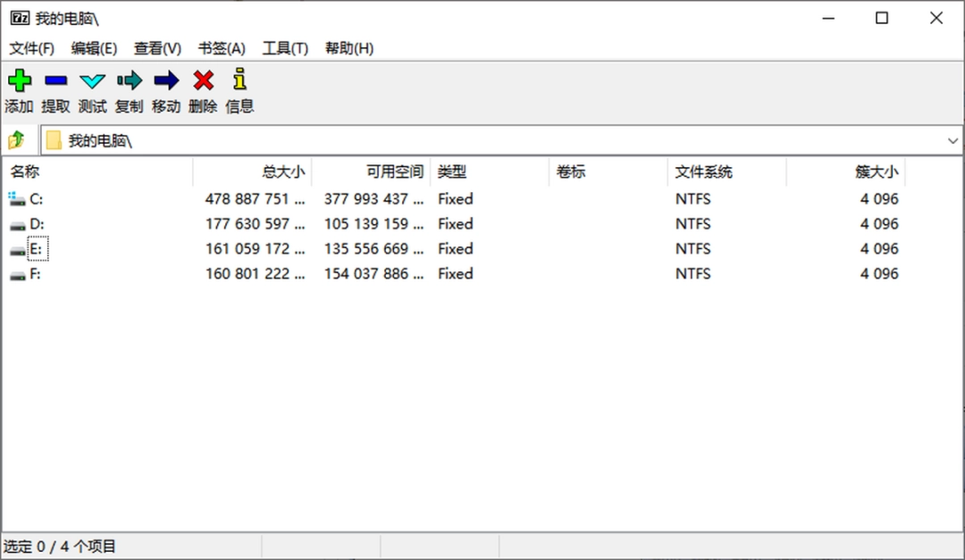The width and height of the screenshot is (965, 560).
Task: Click the up-one-level folder arrow icon
Action: tap(16, 139)
